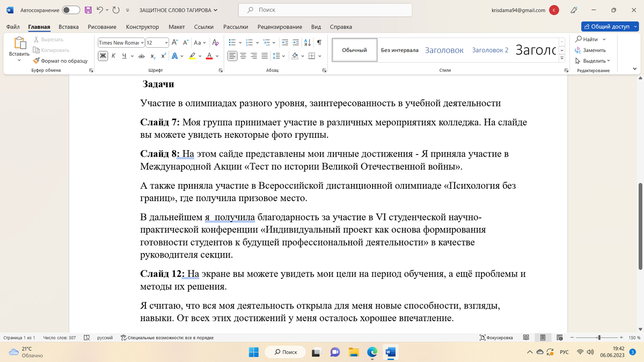This screenshot has height=362, width=644.
Task: Switch to the Draw (Рисование) tab
Action: coord(103,27)
